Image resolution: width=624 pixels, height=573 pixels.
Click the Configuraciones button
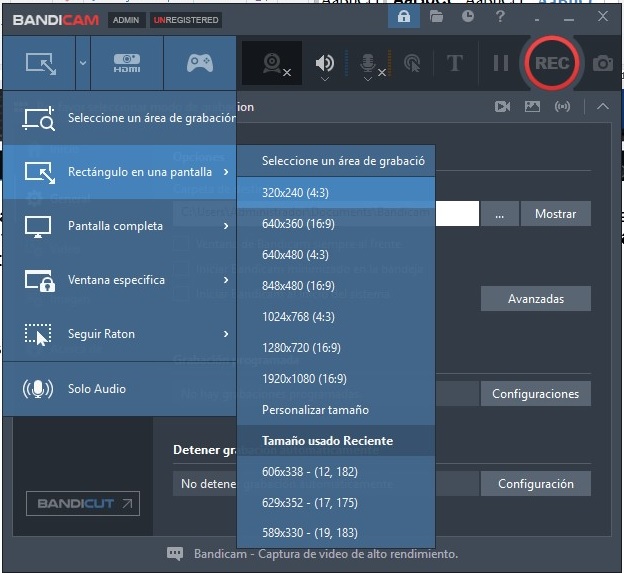coord(536,394)
